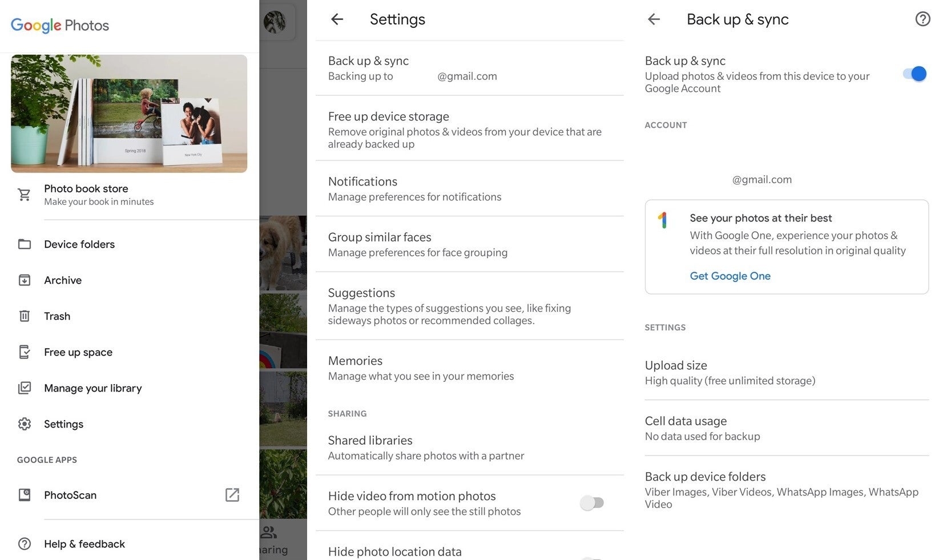Click the Sharing people icon in bottom bar
939x560 pixels.
[268, 533]
